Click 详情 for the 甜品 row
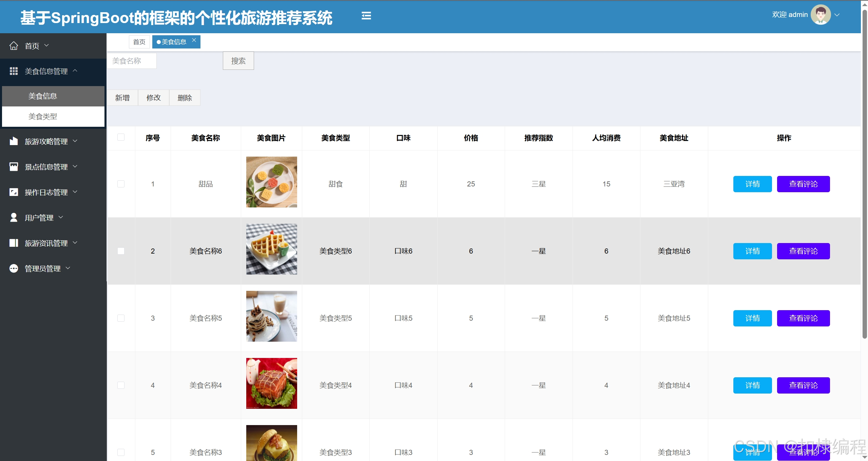868x461 pixels. tap(752, 184)
